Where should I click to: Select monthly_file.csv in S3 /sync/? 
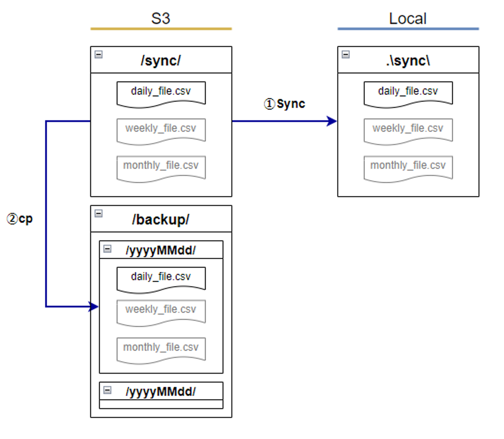(x=161, y=169)
